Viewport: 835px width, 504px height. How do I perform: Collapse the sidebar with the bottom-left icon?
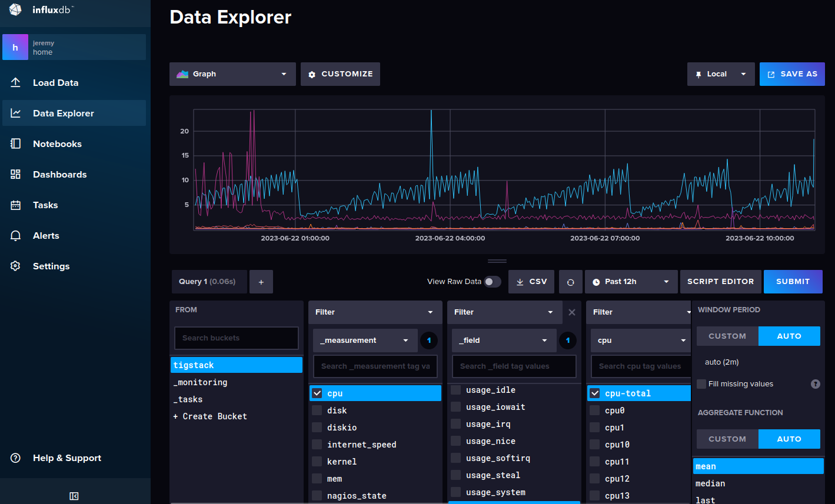coord(74,496)
